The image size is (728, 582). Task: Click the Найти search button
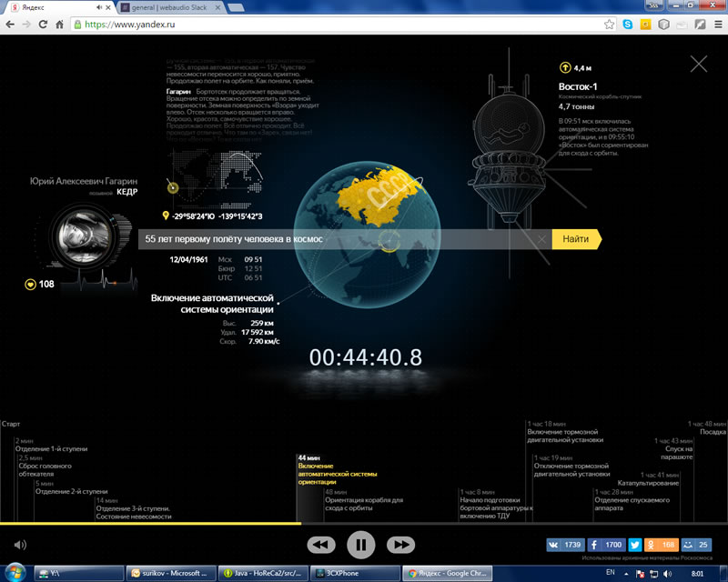576,239
